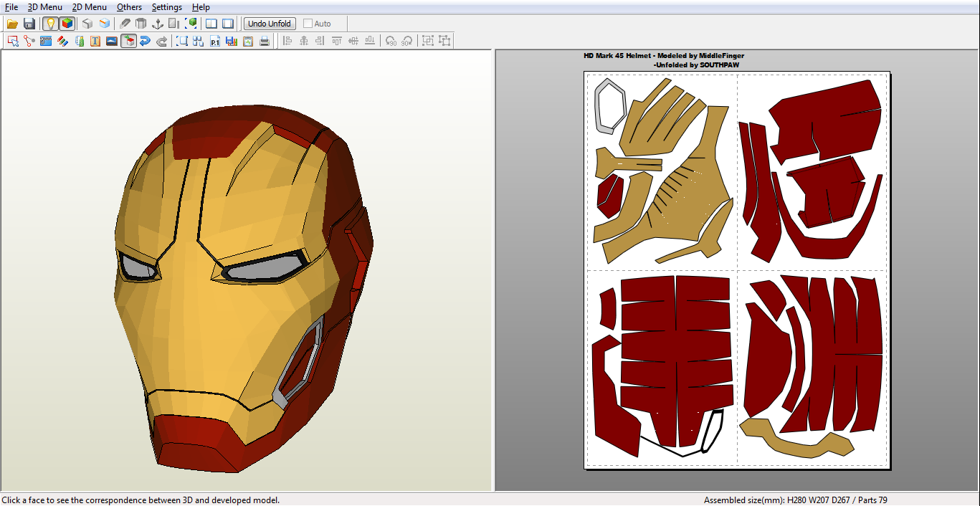Click the Undo Unfold button
Viewport: 980px width, 506px height.
click(270, 24)
